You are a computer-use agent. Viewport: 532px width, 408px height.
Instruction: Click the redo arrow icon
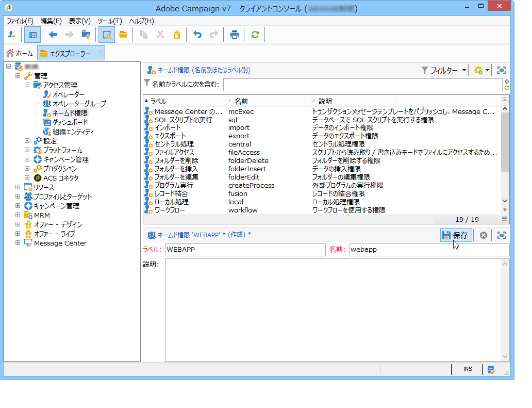click(214, 35)
